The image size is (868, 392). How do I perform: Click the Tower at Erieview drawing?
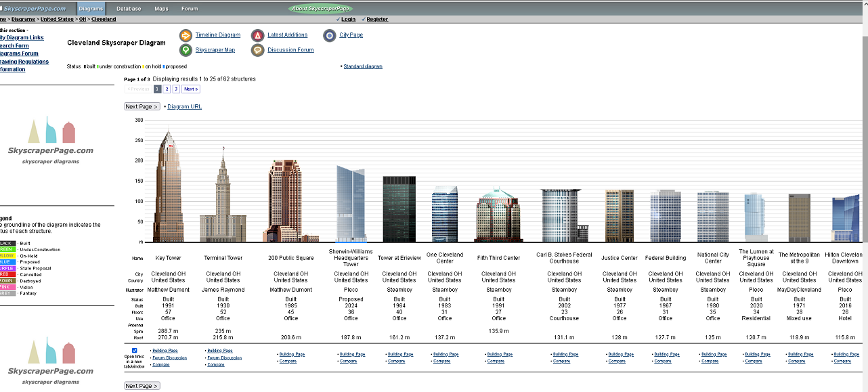[399, 209]
